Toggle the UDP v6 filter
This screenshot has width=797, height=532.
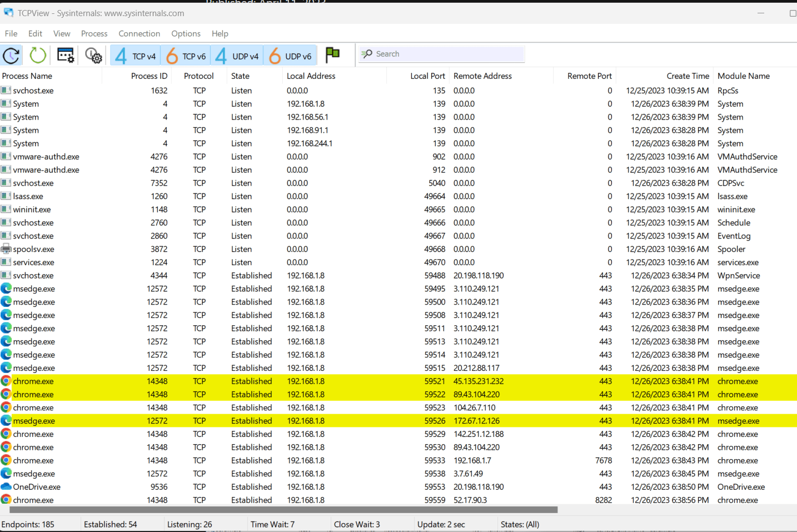tap(291, 55)
